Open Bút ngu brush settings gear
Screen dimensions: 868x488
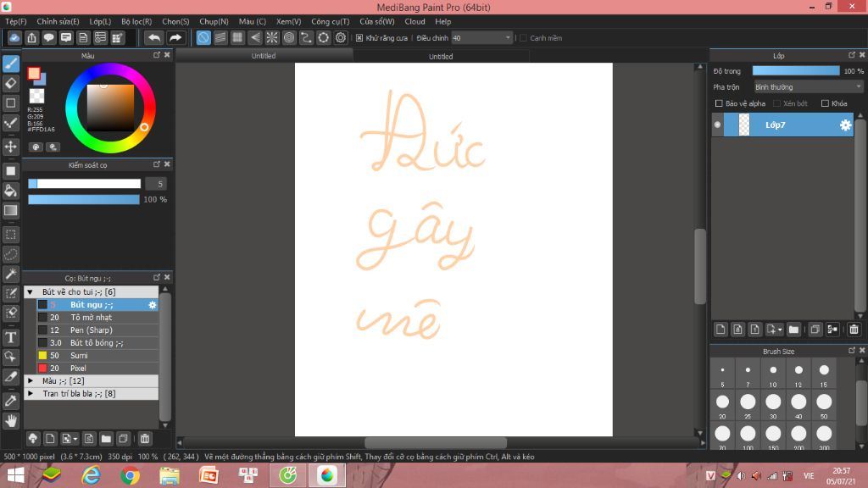[x=153, y=305]
